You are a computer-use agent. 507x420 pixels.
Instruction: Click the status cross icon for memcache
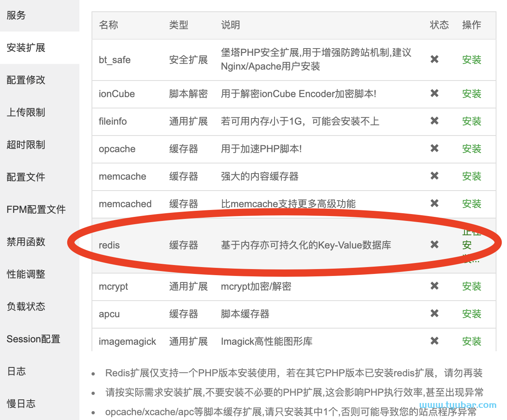tap(434, 176)
